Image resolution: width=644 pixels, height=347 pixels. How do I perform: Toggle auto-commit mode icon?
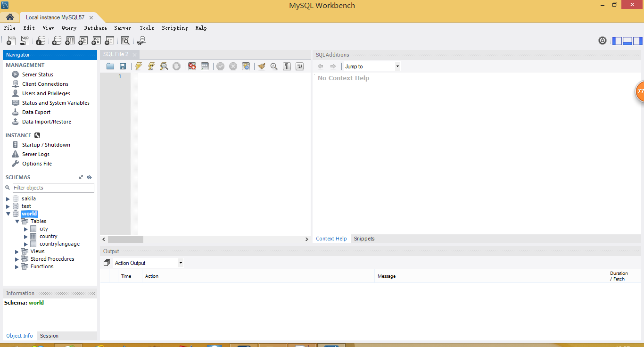246,66
